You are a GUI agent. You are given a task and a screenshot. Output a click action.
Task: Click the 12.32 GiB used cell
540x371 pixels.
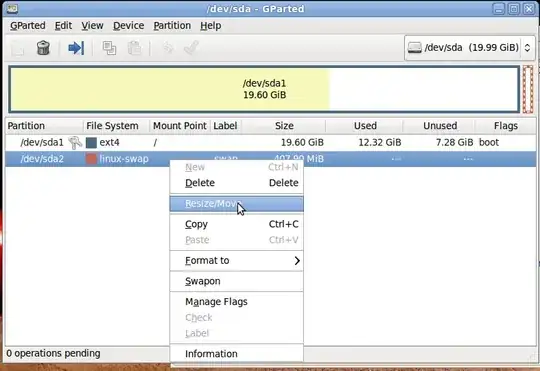380,142
